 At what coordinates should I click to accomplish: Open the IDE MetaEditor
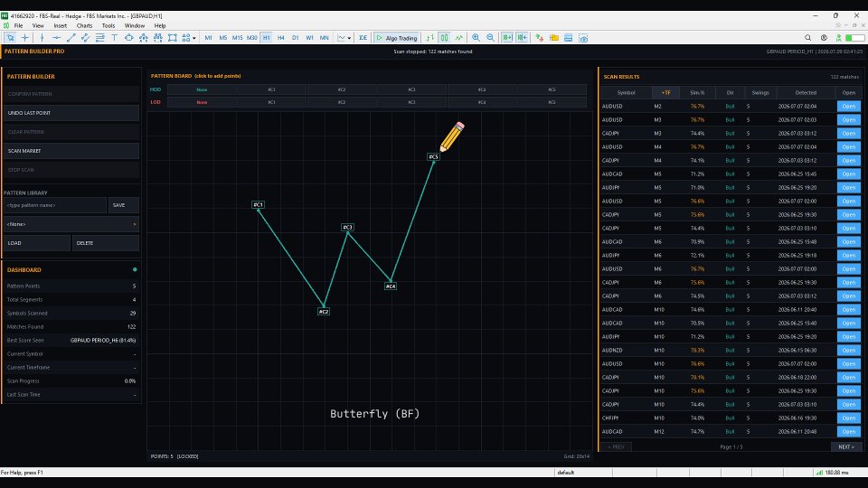[363, 38]
